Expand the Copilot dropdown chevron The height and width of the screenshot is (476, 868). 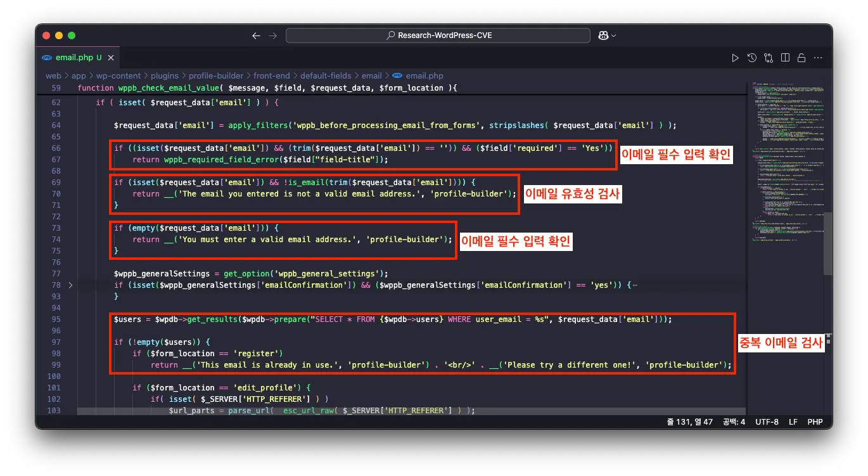(x=614, y=36)
